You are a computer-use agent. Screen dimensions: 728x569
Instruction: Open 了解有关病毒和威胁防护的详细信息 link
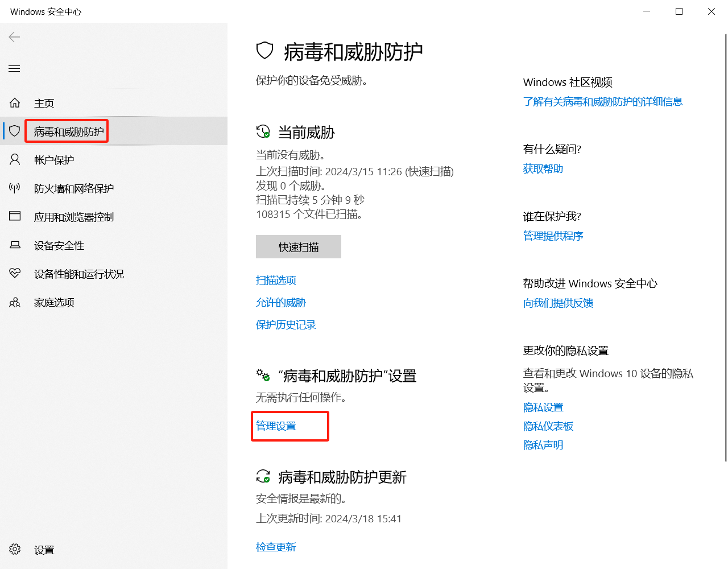pos(603,101)
